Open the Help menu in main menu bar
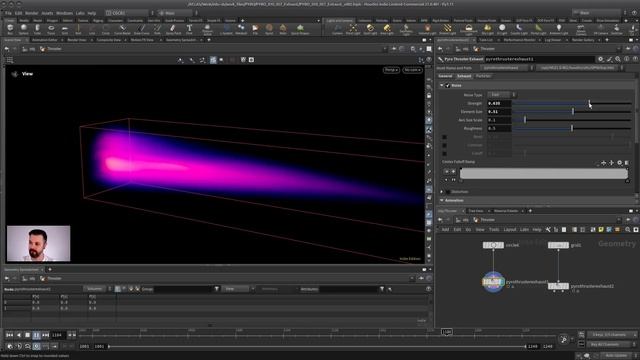This screenshot has height=360, width=640. pos(91,13)
